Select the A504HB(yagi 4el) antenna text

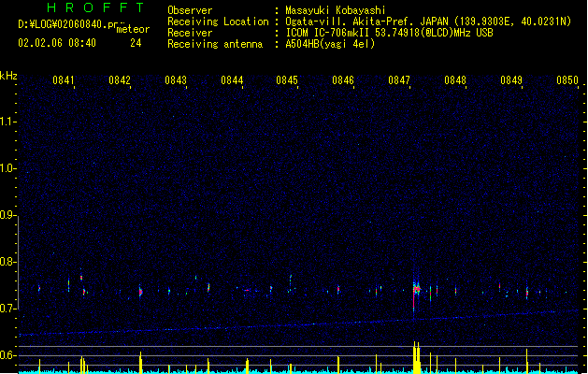pyautogui.click(x=330, y=44)
